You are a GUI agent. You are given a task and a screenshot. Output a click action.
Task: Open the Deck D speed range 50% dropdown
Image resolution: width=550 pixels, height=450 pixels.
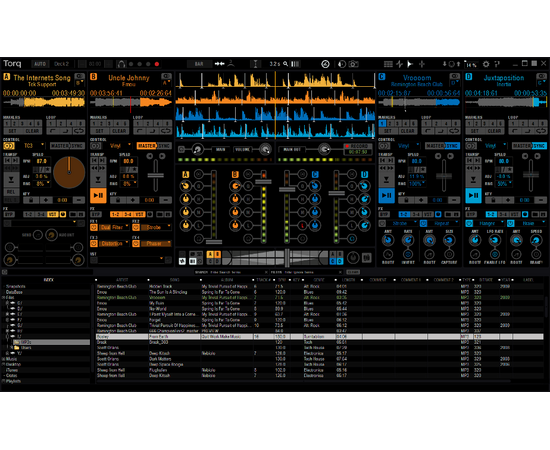tap(504, 183)
